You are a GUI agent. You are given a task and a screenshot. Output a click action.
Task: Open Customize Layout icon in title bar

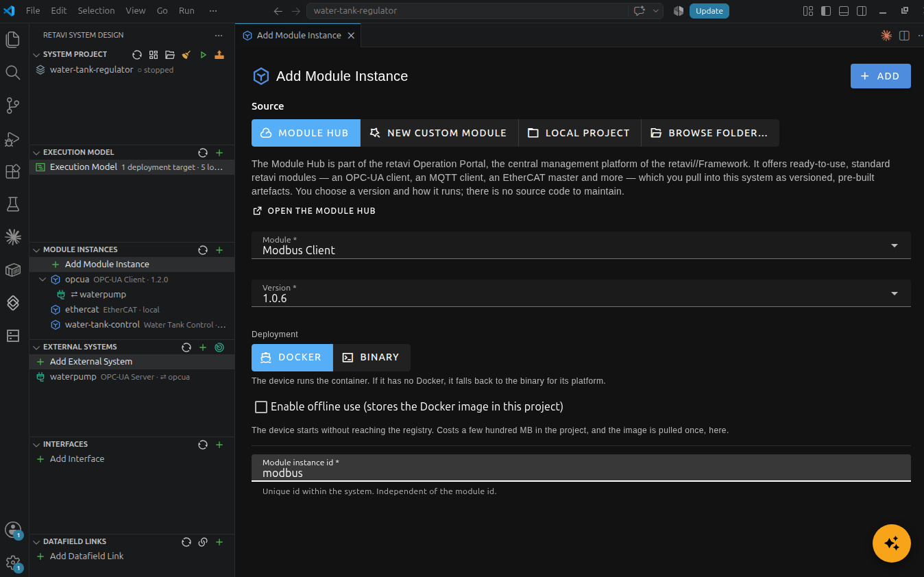[x=808, y=11]
